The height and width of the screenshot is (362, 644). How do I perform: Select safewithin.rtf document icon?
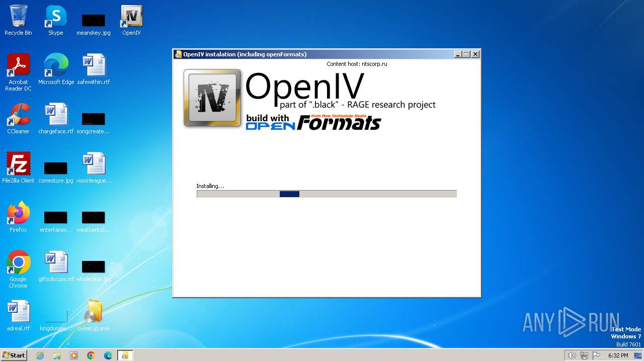(x=94, y=69)
